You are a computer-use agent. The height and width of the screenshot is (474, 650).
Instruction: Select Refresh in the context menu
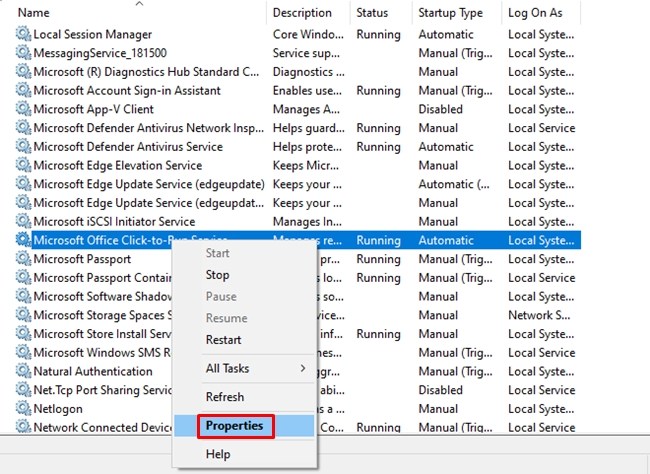click(244, 397)
